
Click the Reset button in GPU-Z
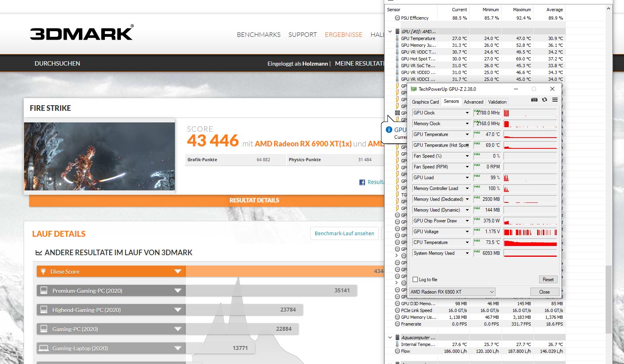[x=548, y=280]
